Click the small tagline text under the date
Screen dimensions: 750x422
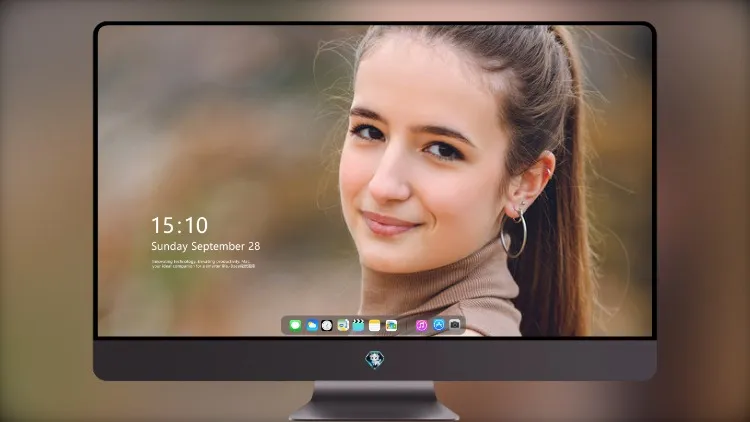pos(203,264)
